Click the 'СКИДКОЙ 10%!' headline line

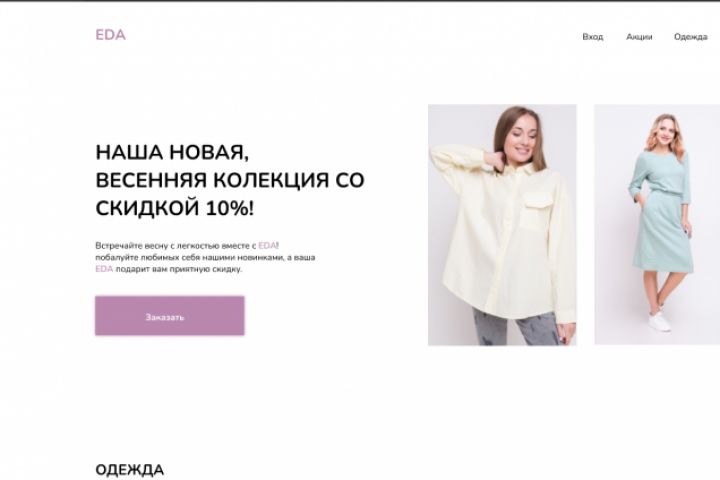tap(174, 209)
